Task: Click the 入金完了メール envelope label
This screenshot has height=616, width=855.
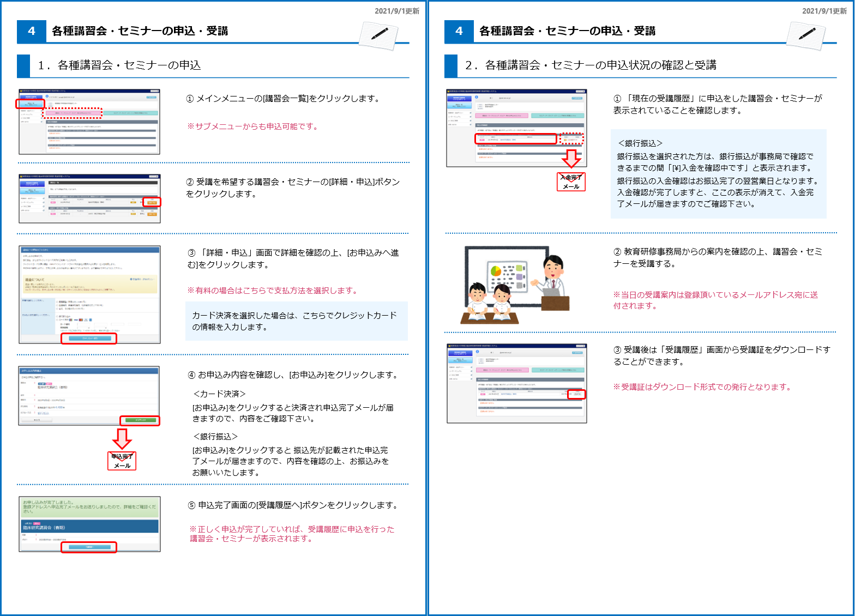Action: click(571, 182)
